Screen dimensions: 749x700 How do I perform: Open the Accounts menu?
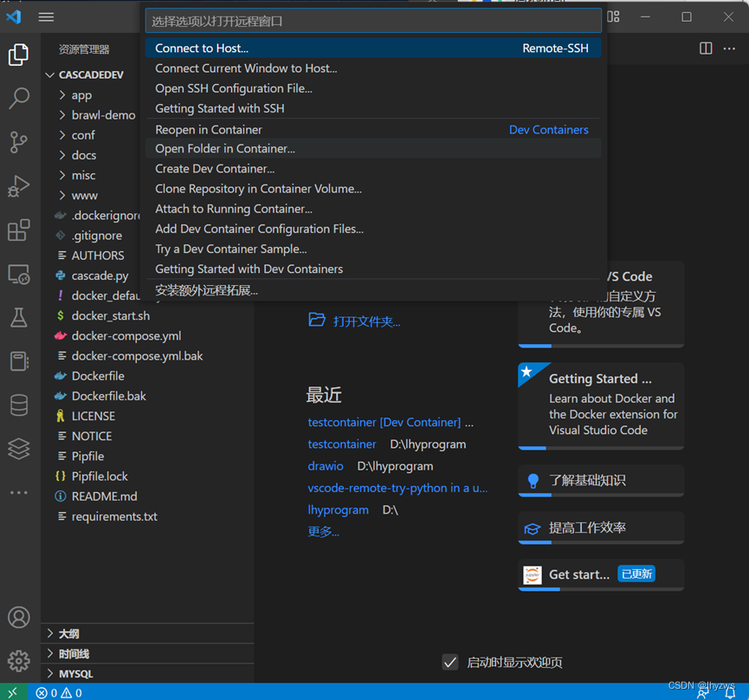(19, 618)
